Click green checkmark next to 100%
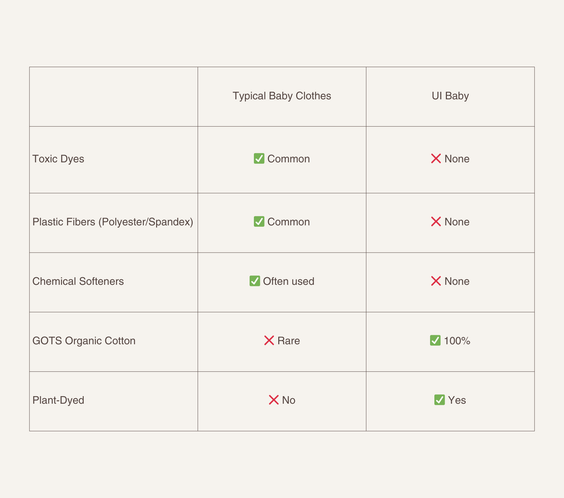This screenshot has height=498, width=564. [435, 340]
